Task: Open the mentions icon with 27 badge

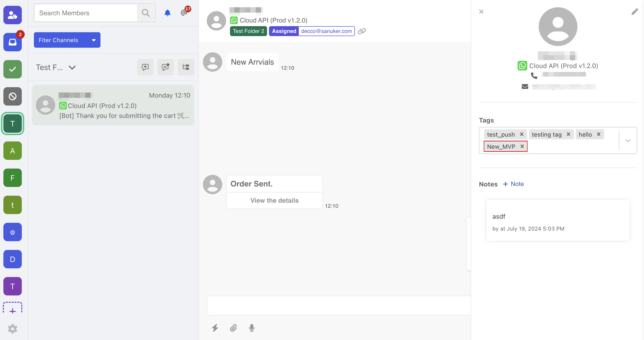Action: point(184,13)
